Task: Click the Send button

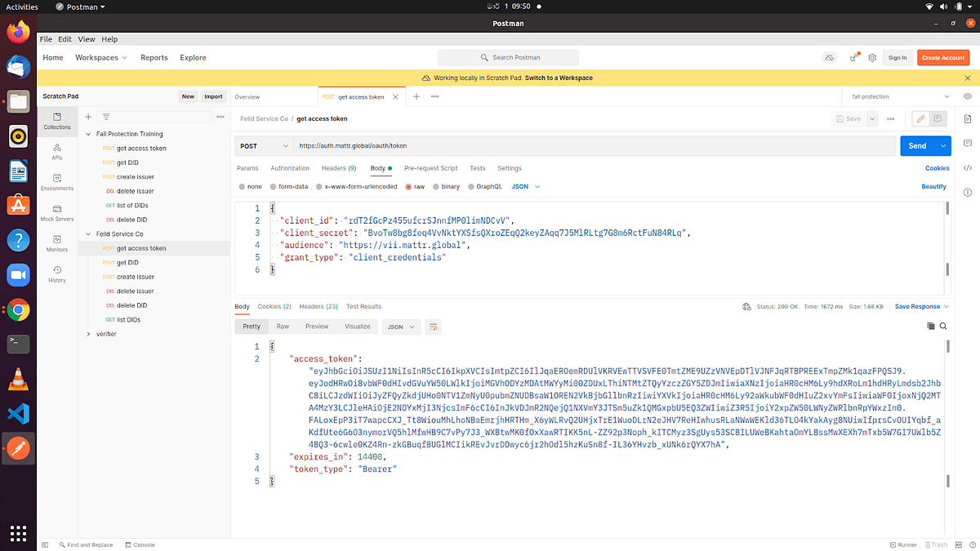Action: (918, 146)
